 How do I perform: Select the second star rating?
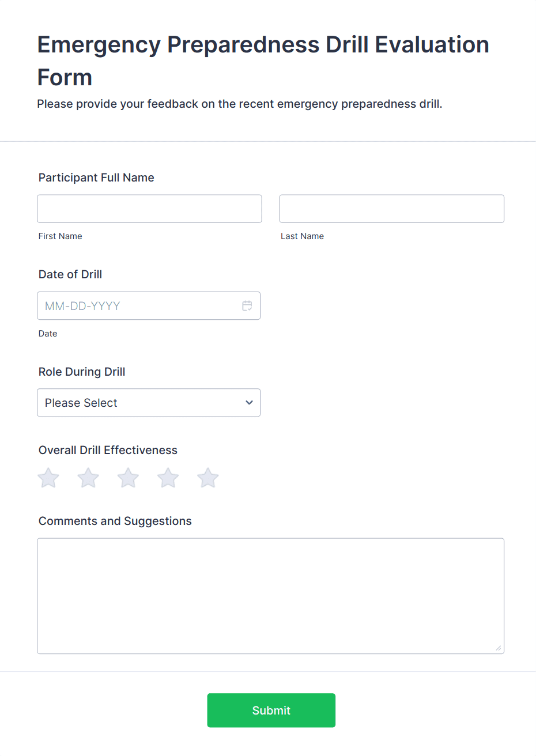coord(88,478)
